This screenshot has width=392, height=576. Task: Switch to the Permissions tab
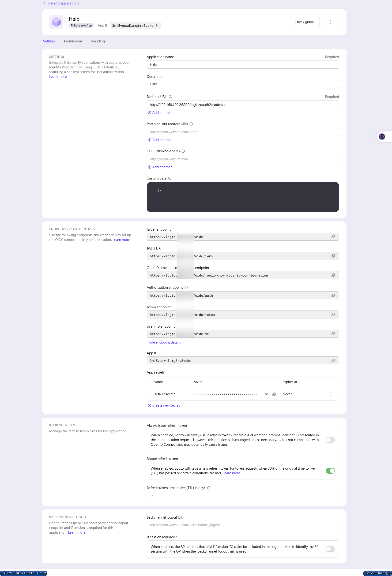point(73,41)
